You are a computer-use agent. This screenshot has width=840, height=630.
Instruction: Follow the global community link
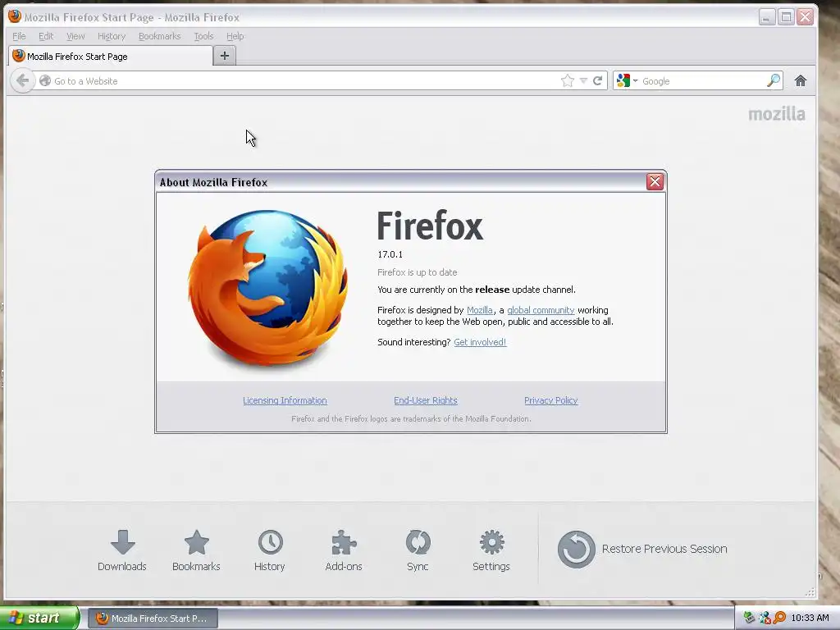[541, 310]
